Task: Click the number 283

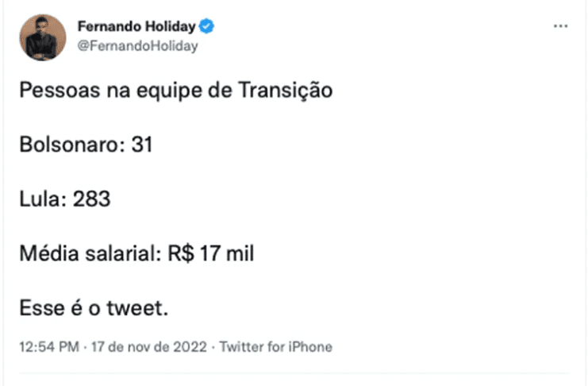Action: tap(91, 199)
